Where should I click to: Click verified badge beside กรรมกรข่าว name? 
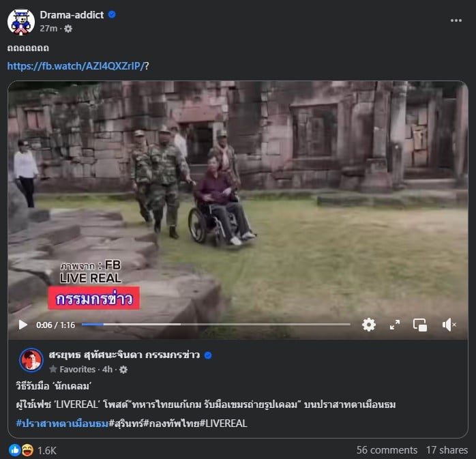[208, 355]
